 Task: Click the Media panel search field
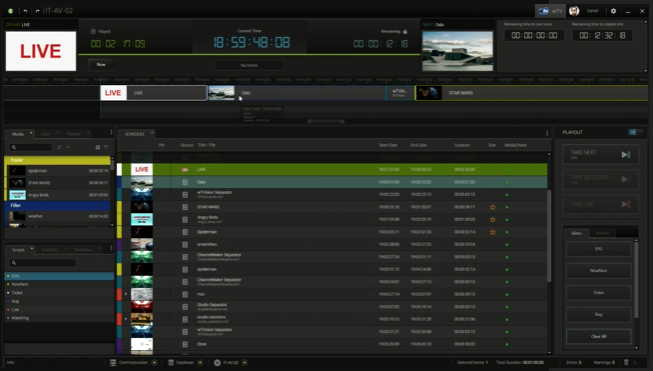(31, 147)
